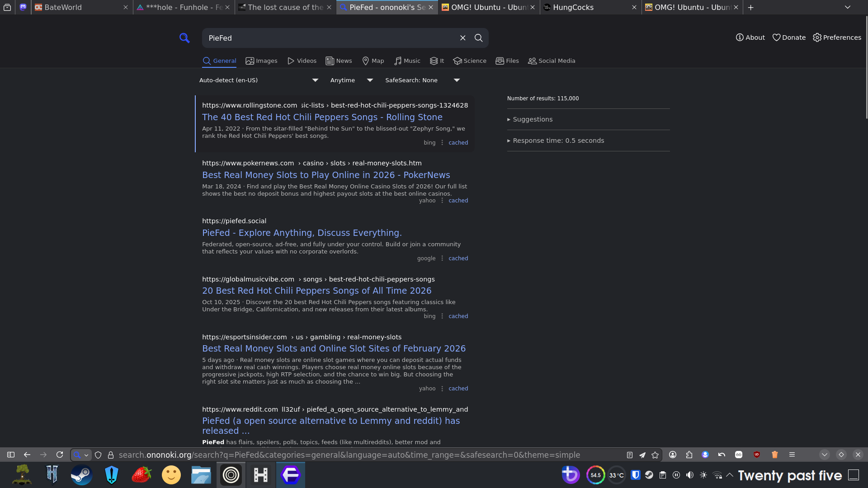Viewport: 868px width, 488px height.
Task: Open the Anytime time range dropdown
Action: tap(351, 80)
